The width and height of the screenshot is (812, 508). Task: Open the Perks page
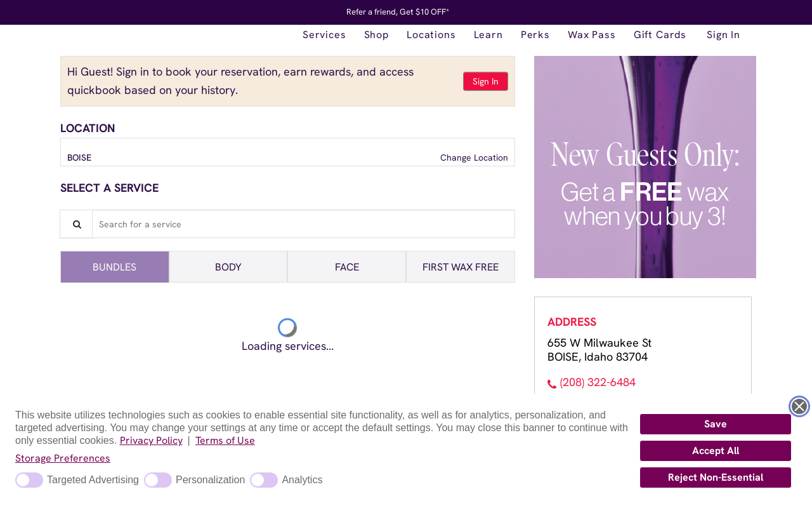(x=535, y=35)
